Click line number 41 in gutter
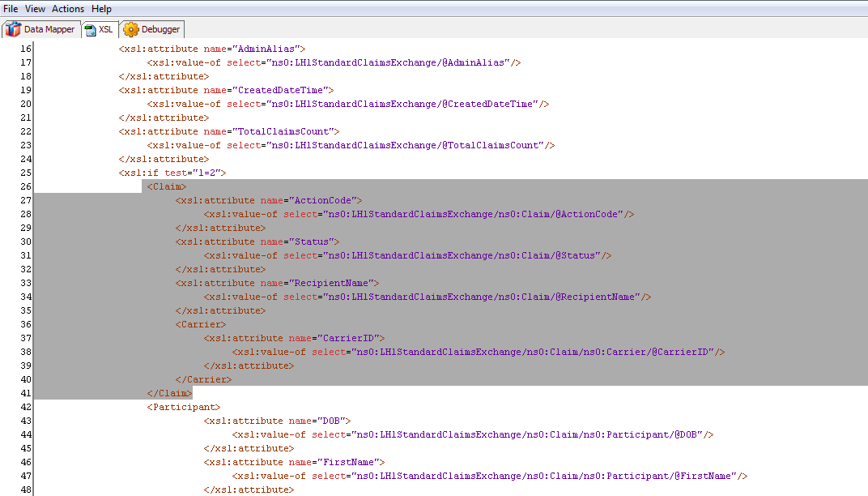 pyautogui.click(x=25, y=393)
